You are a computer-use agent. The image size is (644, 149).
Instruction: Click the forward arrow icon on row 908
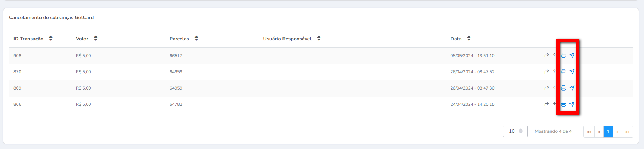pos(546,55)
